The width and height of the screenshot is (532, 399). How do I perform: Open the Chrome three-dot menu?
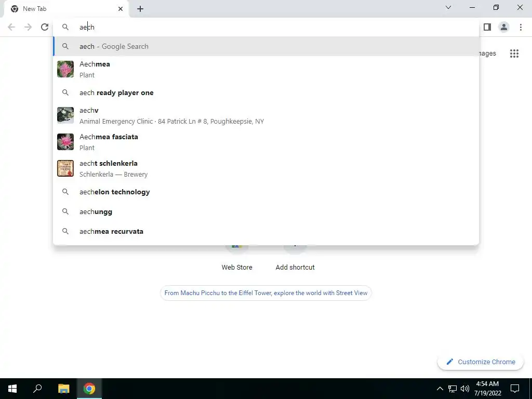[x=521, y=27]
